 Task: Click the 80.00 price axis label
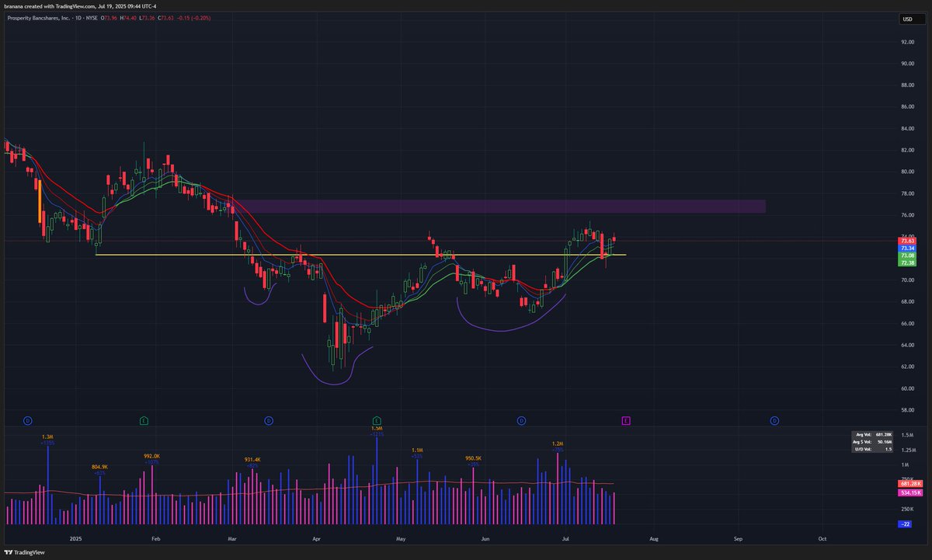pos(907,172)
